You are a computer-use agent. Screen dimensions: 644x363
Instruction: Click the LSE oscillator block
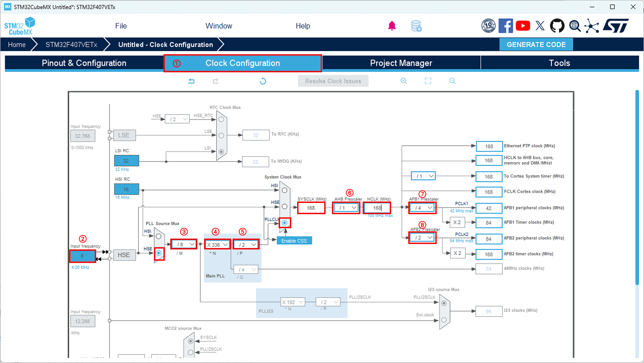tap(124, 135)
